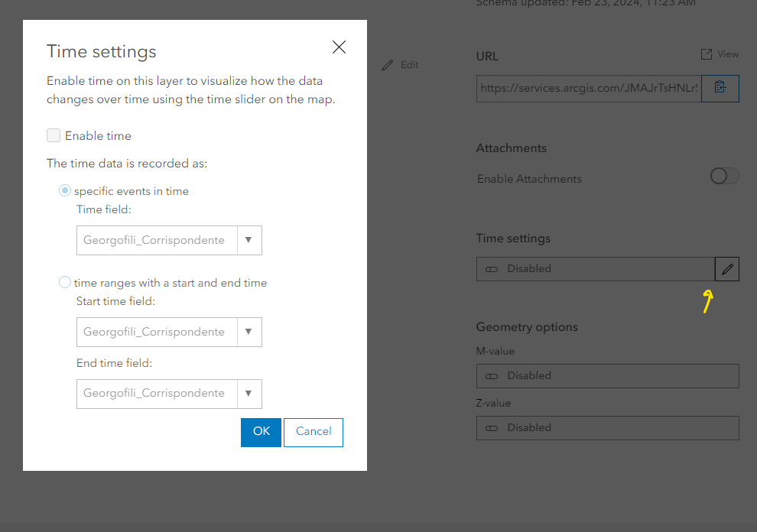Click the Disabled toggle under Time settings
Viewport: 757px width, 532px height.
point(490,268)
